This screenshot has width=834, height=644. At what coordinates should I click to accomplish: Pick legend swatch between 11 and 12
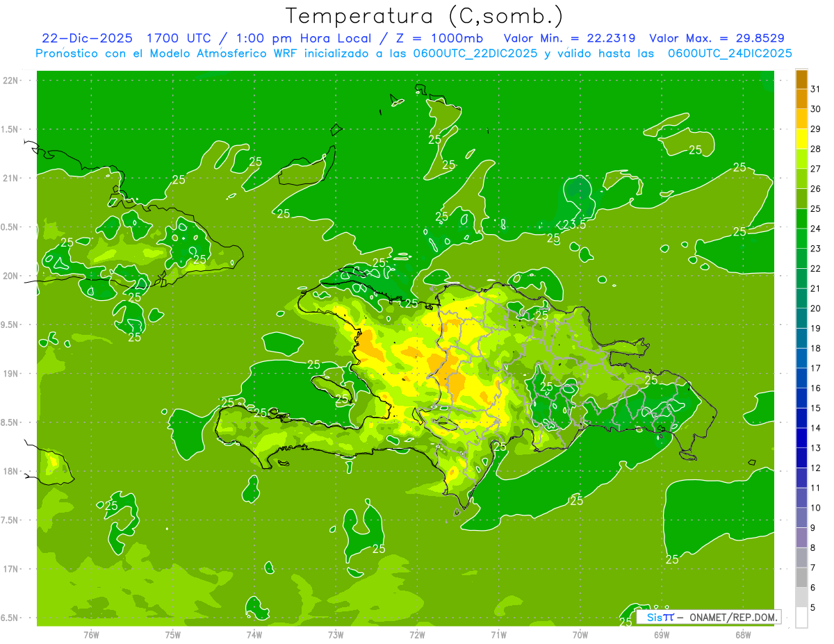[801, 478]
